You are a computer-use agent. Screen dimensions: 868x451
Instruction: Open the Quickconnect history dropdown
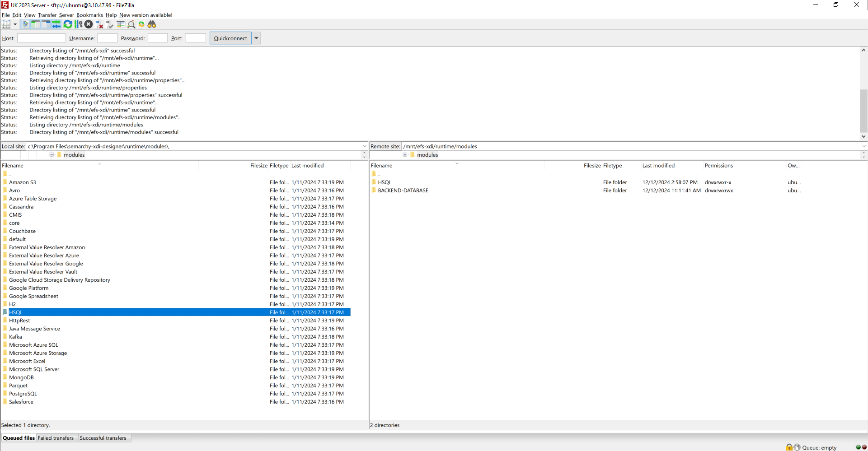(257, 38)
